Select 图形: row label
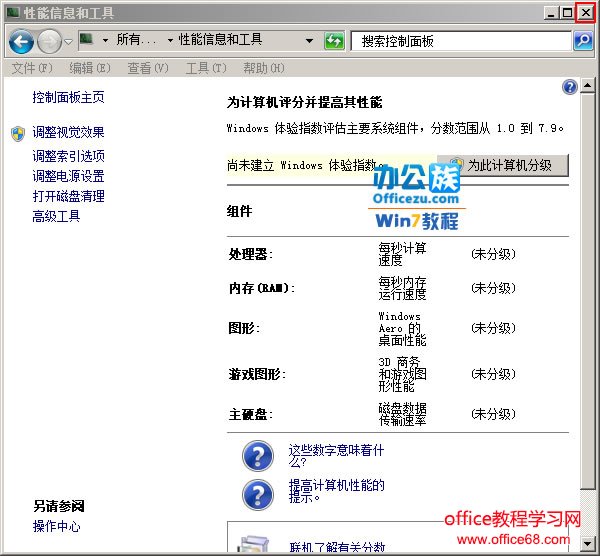Viewport: 600px width, 556px height. (x=244, y=328)
